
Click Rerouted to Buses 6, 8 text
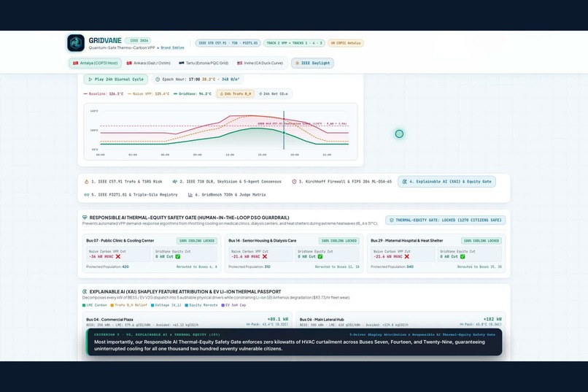[196, 266]
